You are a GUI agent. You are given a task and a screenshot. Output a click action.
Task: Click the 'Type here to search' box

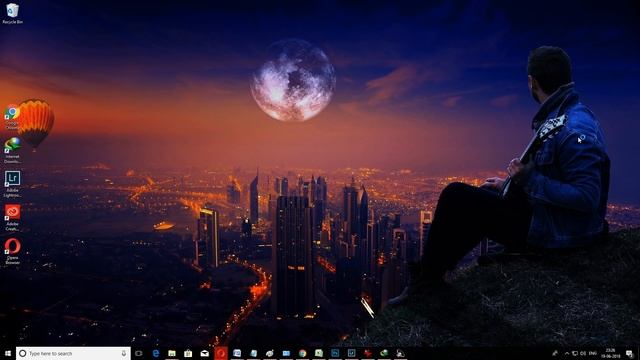73,353
